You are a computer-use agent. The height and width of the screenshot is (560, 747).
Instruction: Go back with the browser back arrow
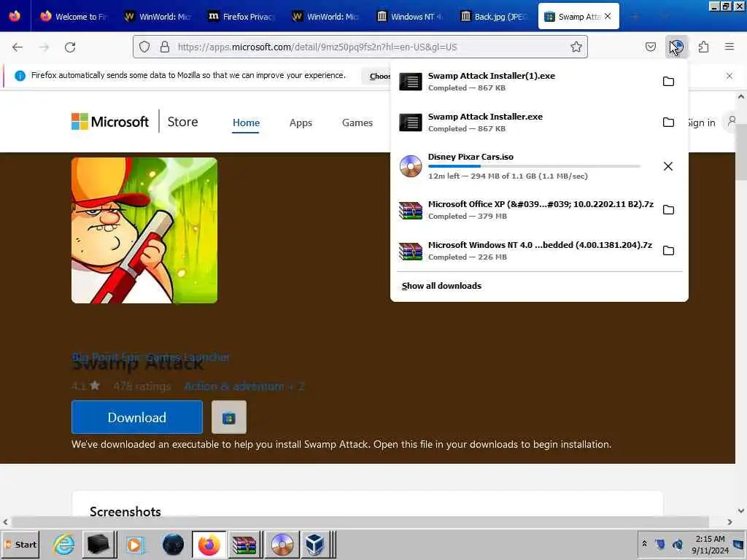pyautogui.click(x=18, y=47)
